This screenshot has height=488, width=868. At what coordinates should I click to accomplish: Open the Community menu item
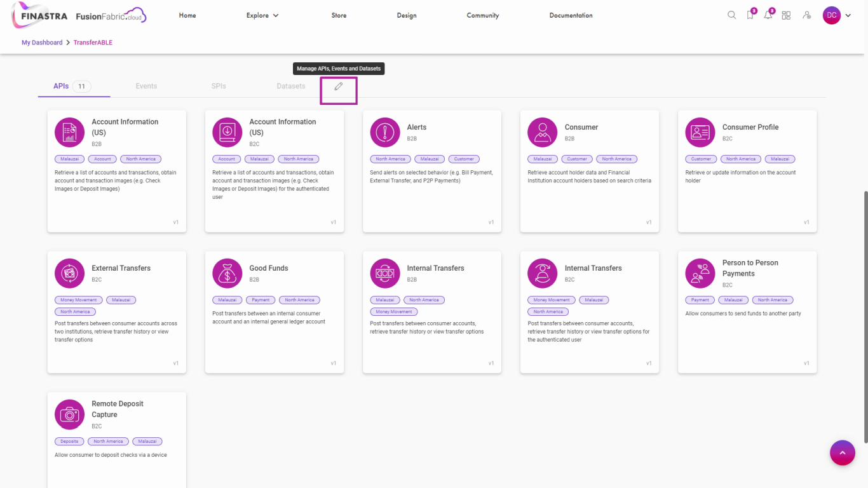[483, 15]
